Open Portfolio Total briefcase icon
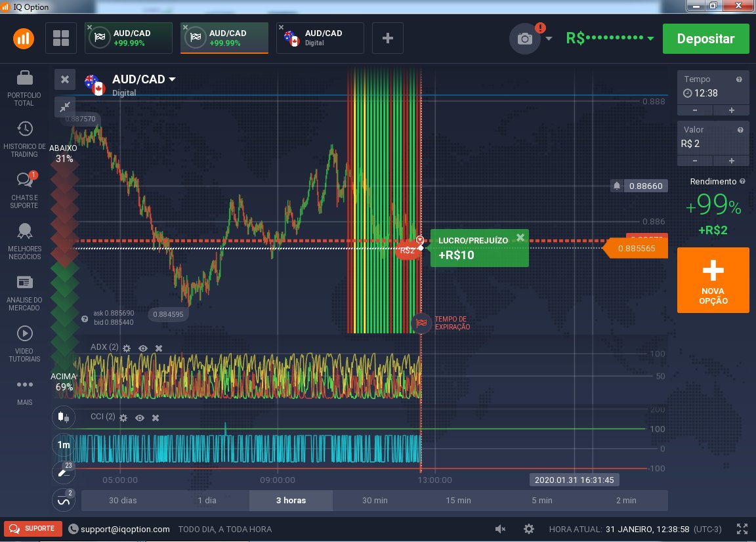 pos(24,77)
